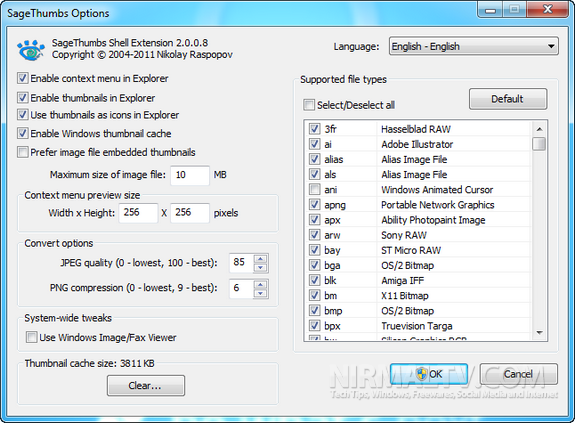Uncheck the alias file type checkbox
Screen dimensions: 575x423
314,159
